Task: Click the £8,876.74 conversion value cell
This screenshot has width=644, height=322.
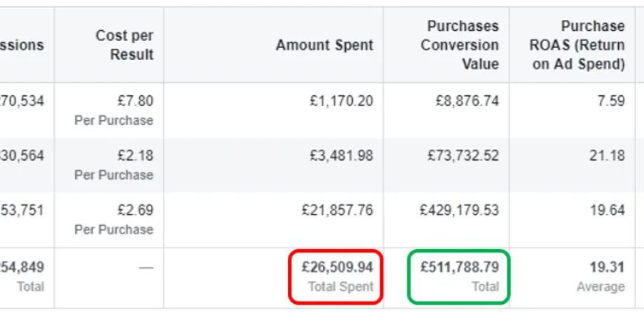Action: [x=467, y=101]
